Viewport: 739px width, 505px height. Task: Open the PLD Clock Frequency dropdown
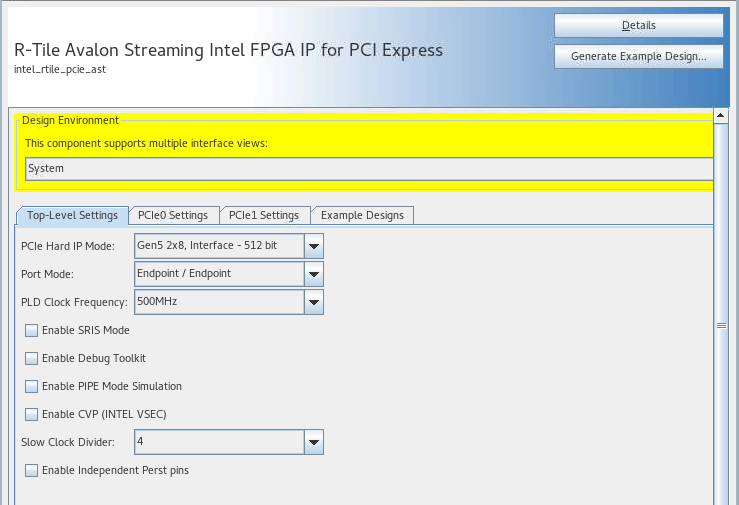314,302
